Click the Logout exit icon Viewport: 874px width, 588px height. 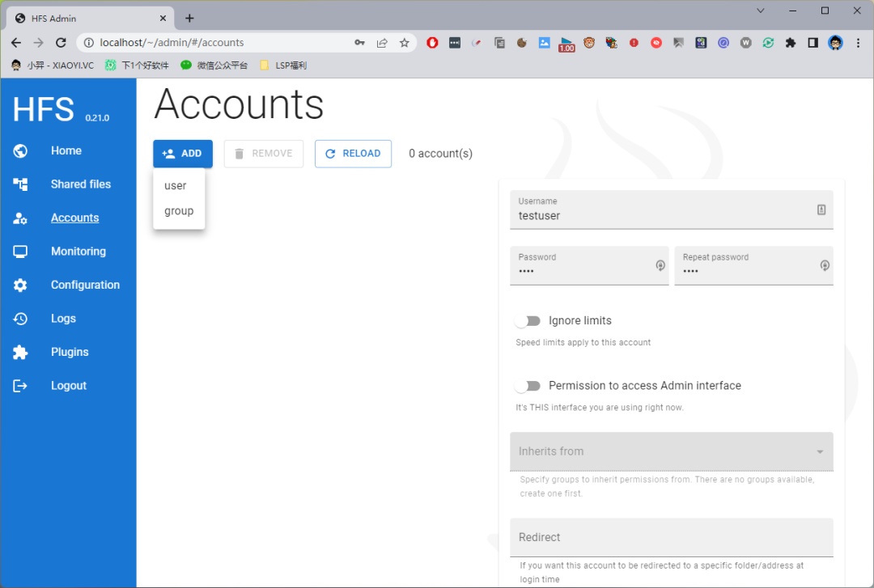[20, 386]
